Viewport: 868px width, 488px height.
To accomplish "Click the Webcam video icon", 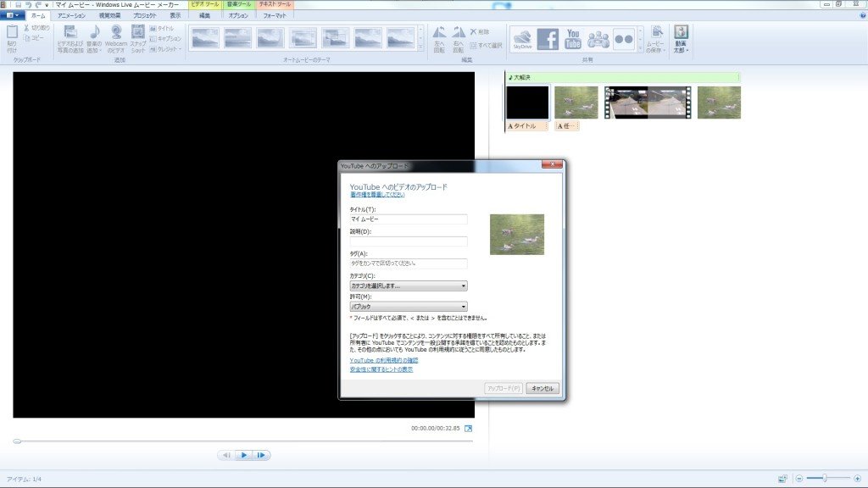I will [116, 39].
